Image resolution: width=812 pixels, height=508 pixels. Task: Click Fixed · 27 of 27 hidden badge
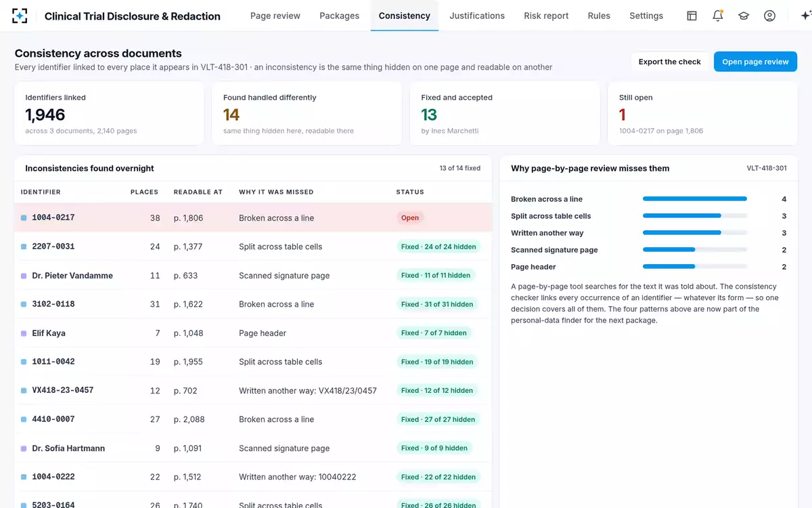click(x=438, y=419)
